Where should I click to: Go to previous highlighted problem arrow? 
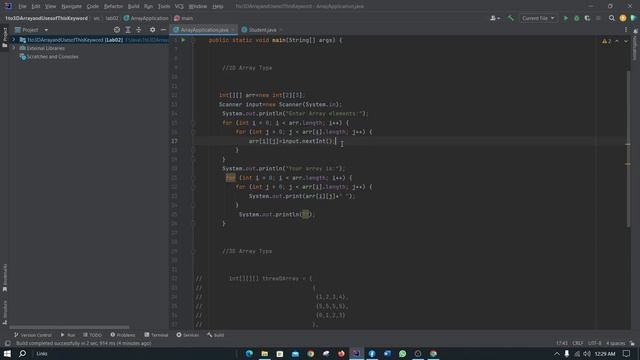click(x=617, y=41)
